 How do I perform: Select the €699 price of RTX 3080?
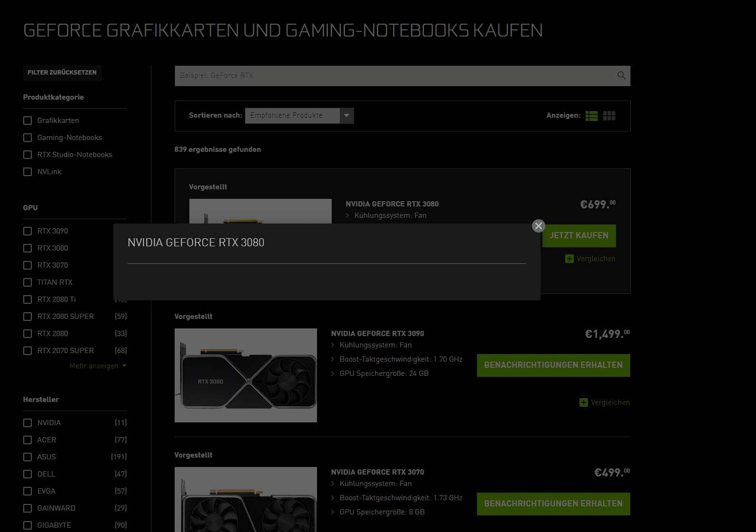click(598, 205)
